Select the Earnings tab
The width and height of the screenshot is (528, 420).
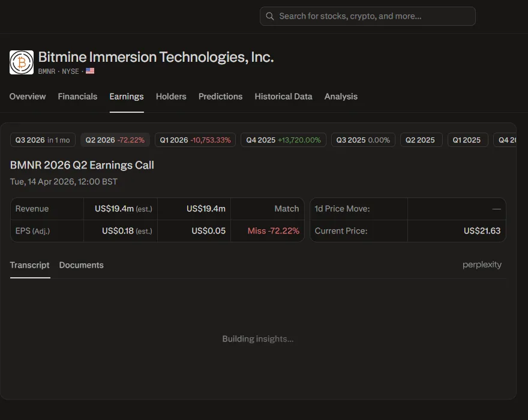point(127,97)
